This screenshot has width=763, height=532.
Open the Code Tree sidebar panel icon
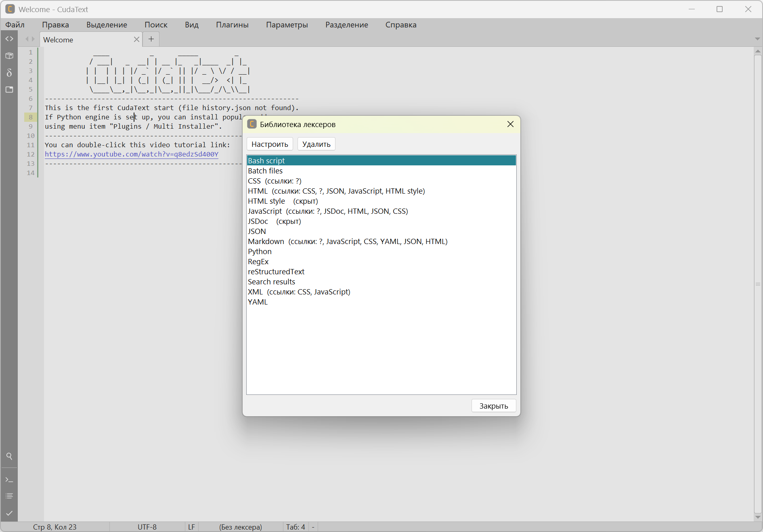click(x=9, y=39)
